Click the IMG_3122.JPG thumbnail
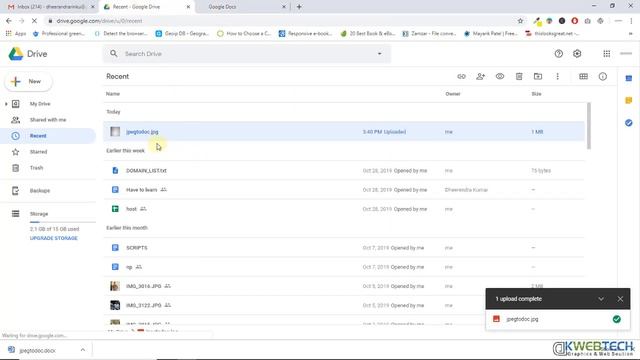The image size is (640, 360). [115, 305]
